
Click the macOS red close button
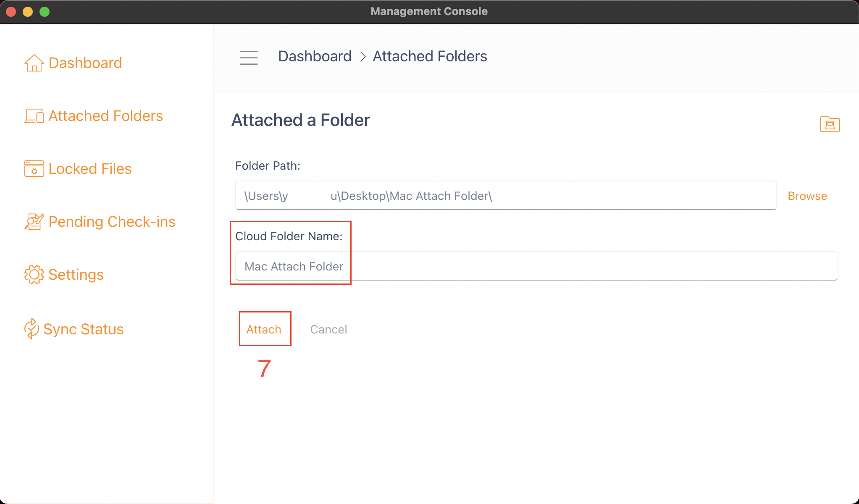pyautogui.click(x=11, y=11)
